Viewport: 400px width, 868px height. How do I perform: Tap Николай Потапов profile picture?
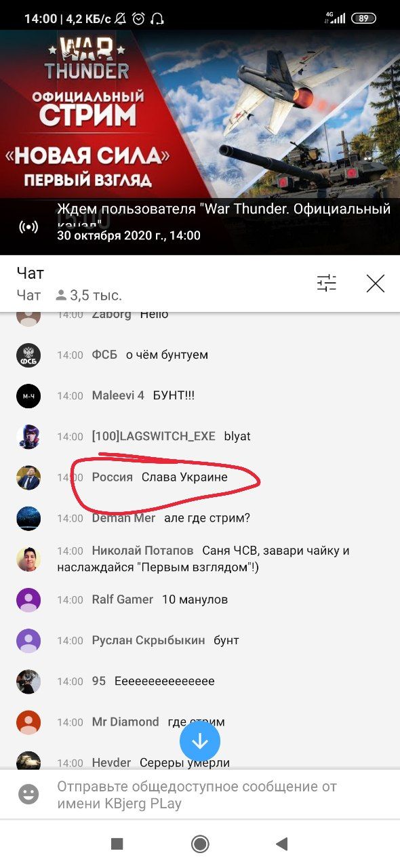click(28, 559)
